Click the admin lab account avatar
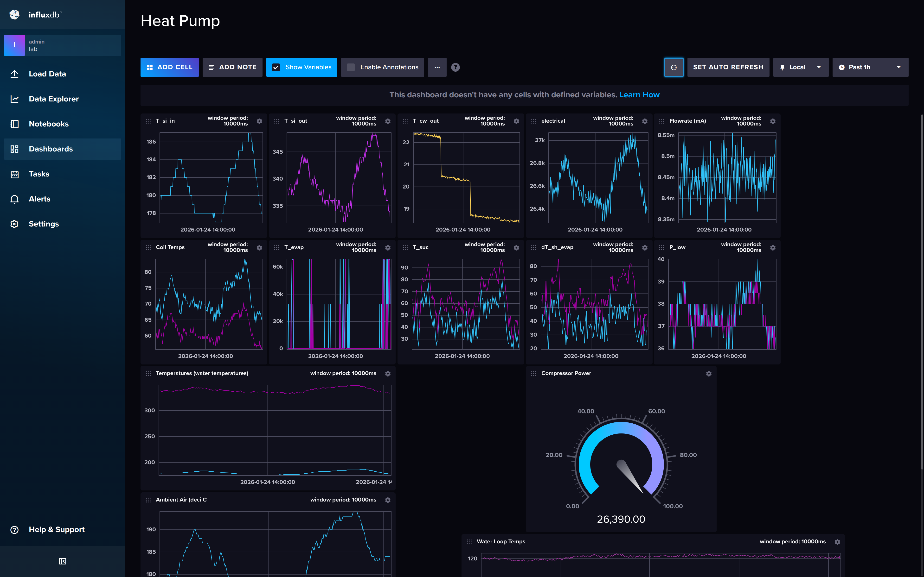Image resolution: width=924 pixels, height=577 pixels. pos(14,45)
